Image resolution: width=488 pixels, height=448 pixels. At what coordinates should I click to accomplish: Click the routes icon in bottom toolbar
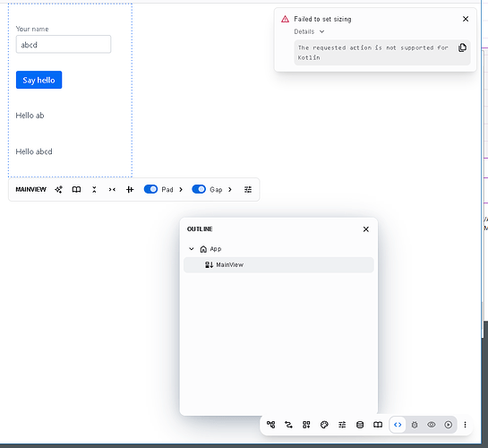coord(288,425)
